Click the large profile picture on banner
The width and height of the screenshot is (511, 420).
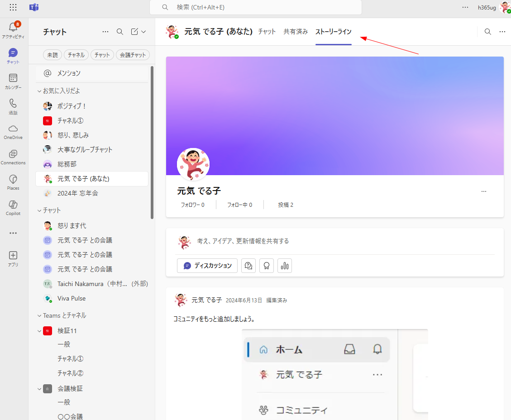tap(193, 164)
